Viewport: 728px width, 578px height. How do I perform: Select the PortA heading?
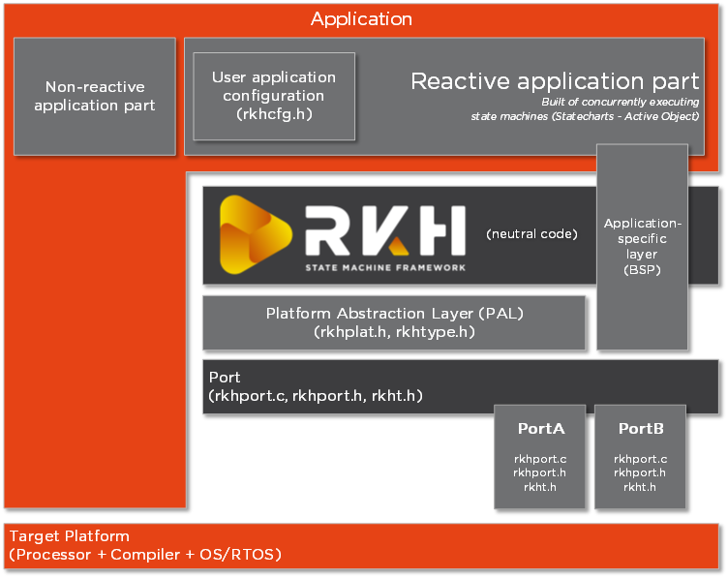[x=541, y=427]
